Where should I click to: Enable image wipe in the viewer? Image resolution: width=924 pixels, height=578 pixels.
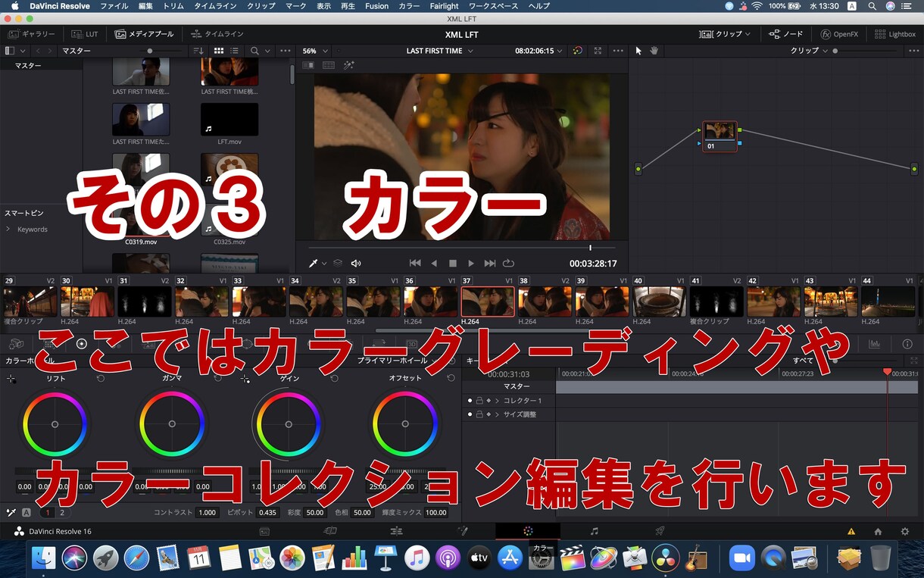pos(308,65)
